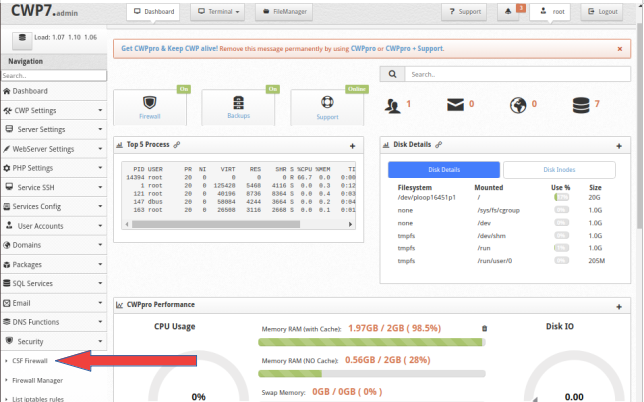Expand PHP Settings menu
The height and width of the screenshot is (402, 644).
coord(54,168)
